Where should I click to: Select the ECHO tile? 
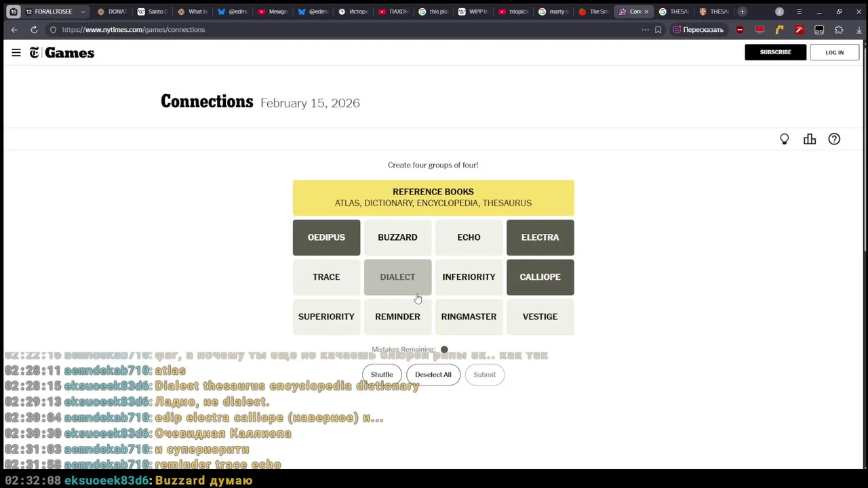[469, 237]
